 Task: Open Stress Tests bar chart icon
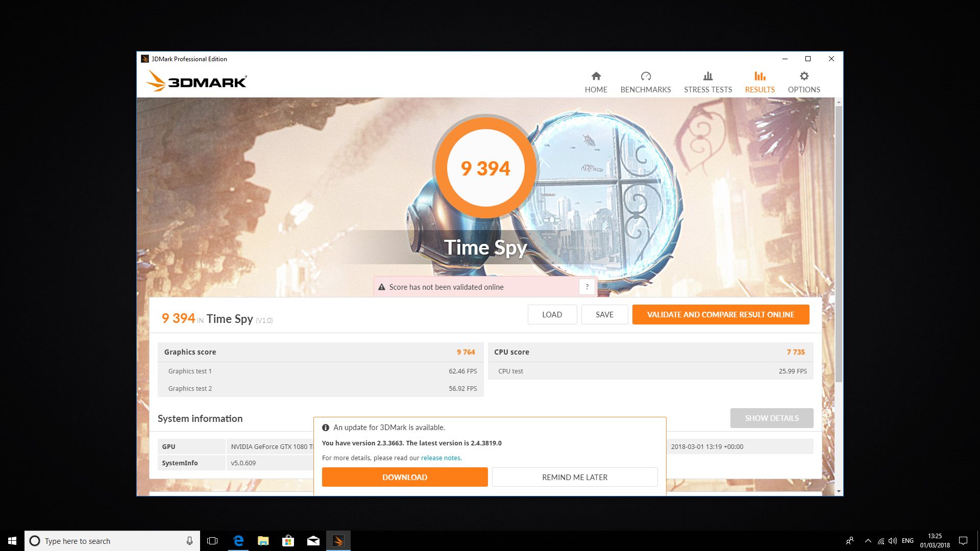[707, 77]
